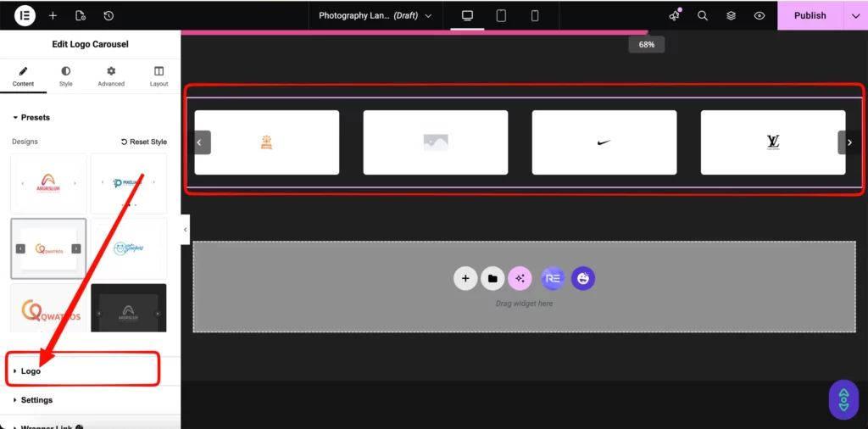Click the add element plus icon
This screenshot has width=868, height=429.
pyautogui.click(x=53, y=15)
